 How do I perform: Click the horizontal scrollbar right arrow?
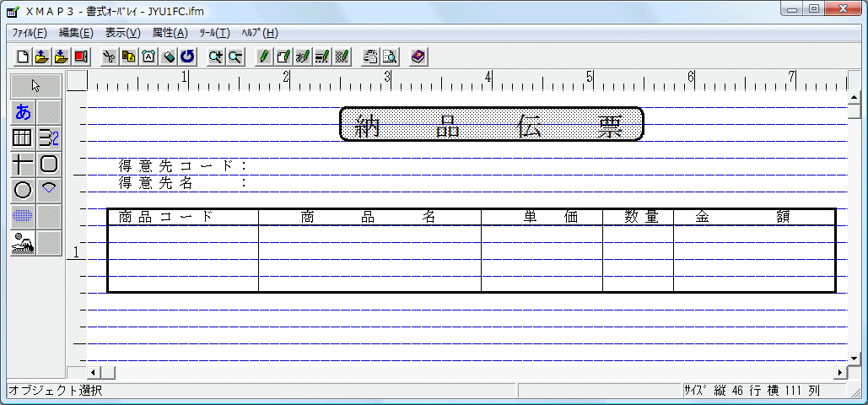(842, 372)
